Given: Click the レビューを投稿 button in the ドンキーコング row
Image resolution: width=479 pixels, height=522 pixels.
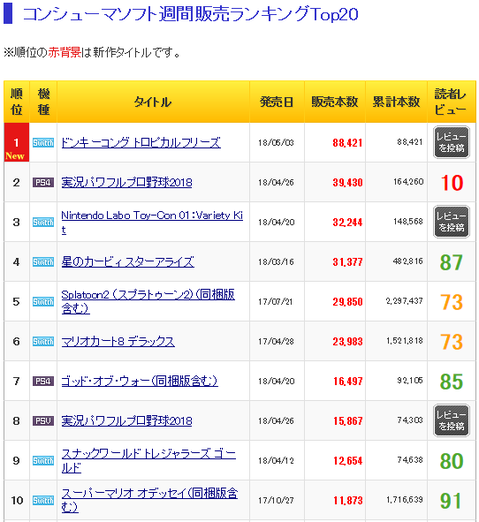Looking at the screenshot, I should (x=451, y=142).
